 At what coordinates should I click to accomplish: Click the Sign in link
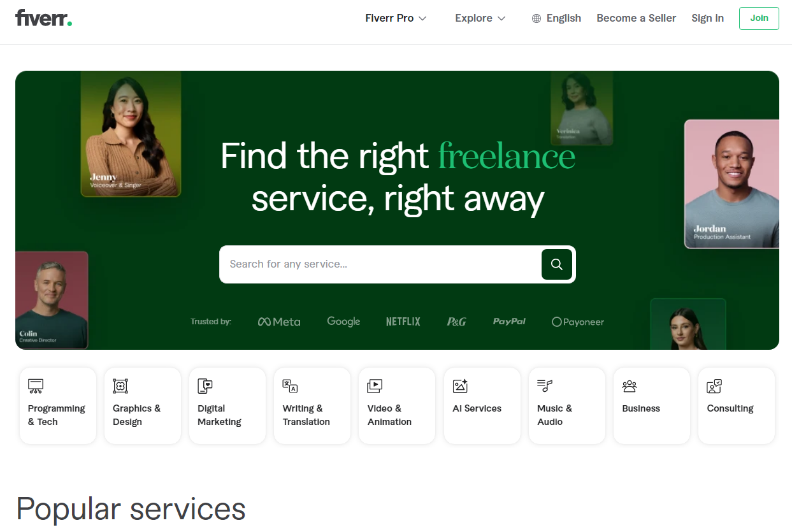pyautogui.click(x=707, y=18)
